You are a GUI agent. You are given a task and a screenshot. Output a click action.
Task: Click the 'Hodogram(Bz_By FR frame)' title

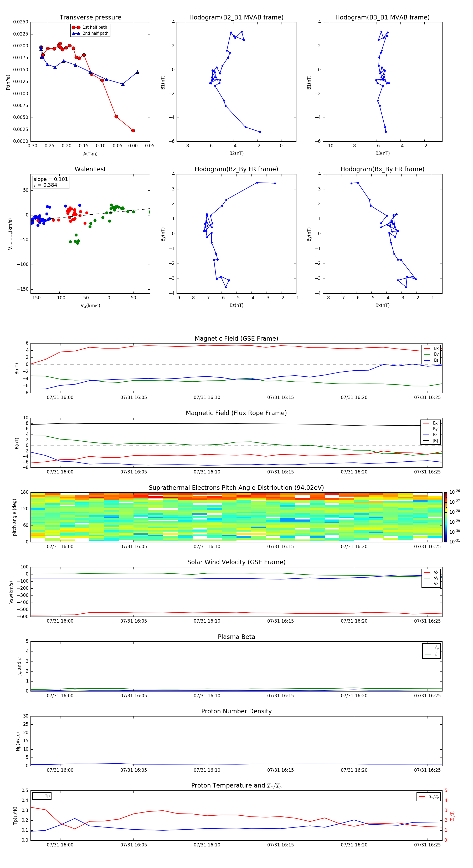coord(236,169)
